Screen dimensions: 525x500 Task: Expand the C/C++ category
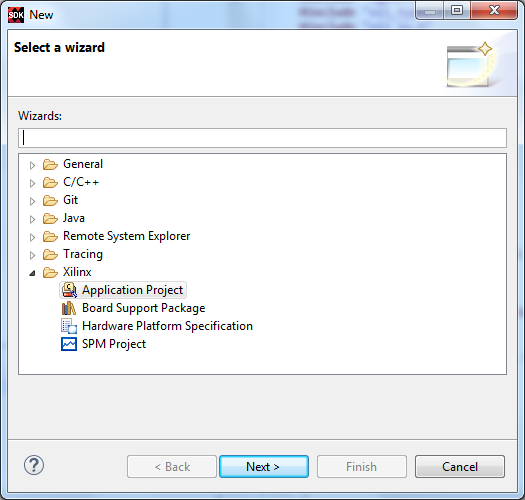[x=32, y=183]
